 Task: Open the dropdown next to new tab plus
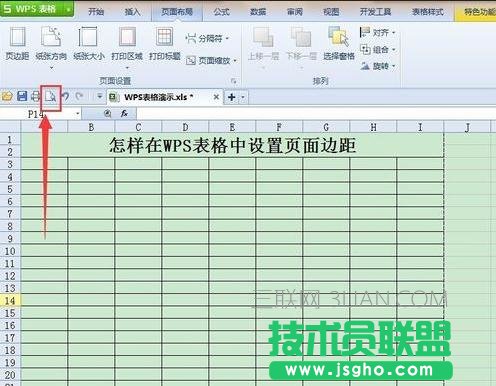tap(243, 97)
